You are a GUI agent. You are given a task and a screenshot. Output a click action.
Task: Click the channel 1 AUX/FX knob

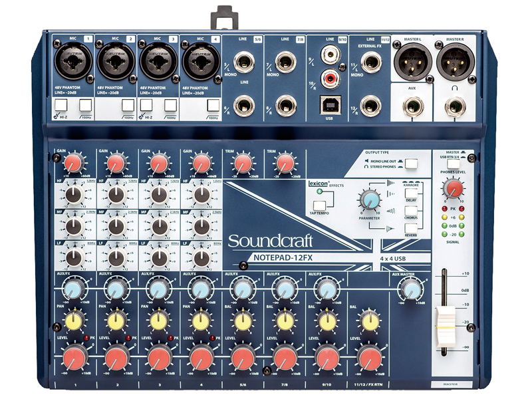click(x=74, y=289)
